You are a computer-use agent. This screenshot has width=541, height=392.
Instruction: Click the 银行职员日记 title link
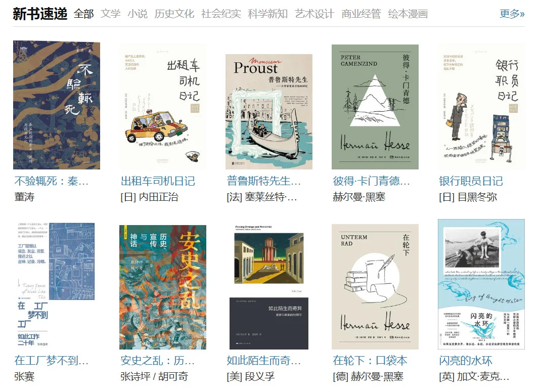point(471,181)
